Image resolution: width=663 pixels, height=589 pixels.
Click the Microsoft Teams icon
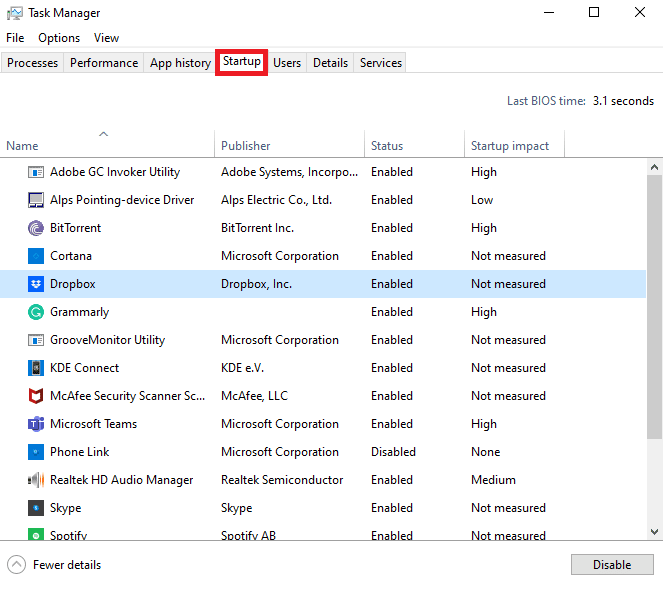click(x=36, y=424)
